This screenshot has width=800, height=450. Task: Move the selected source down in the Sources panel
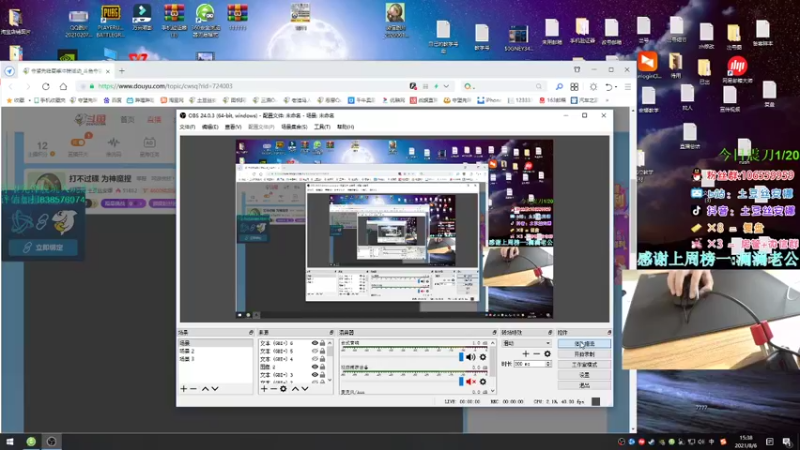pos(305,389)
